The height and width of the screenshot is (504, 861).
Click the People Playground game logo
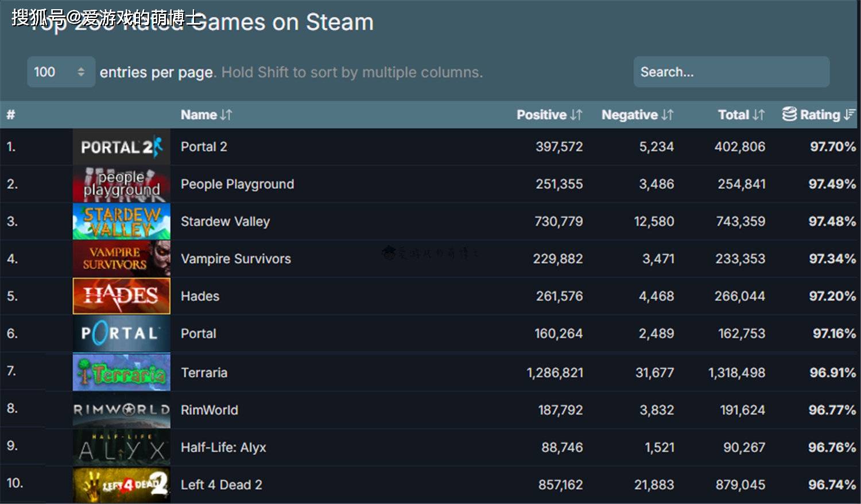pos(121,184)
